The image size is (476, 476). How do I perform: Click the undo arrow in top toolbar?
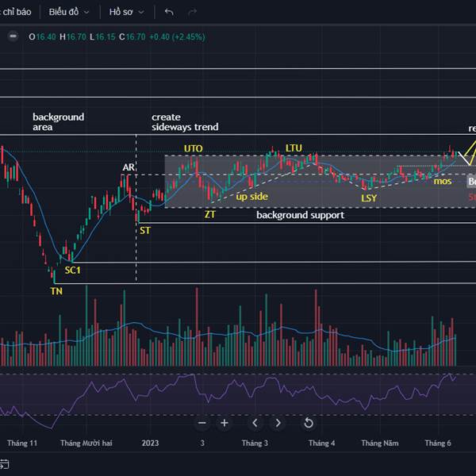pos(169,12)
